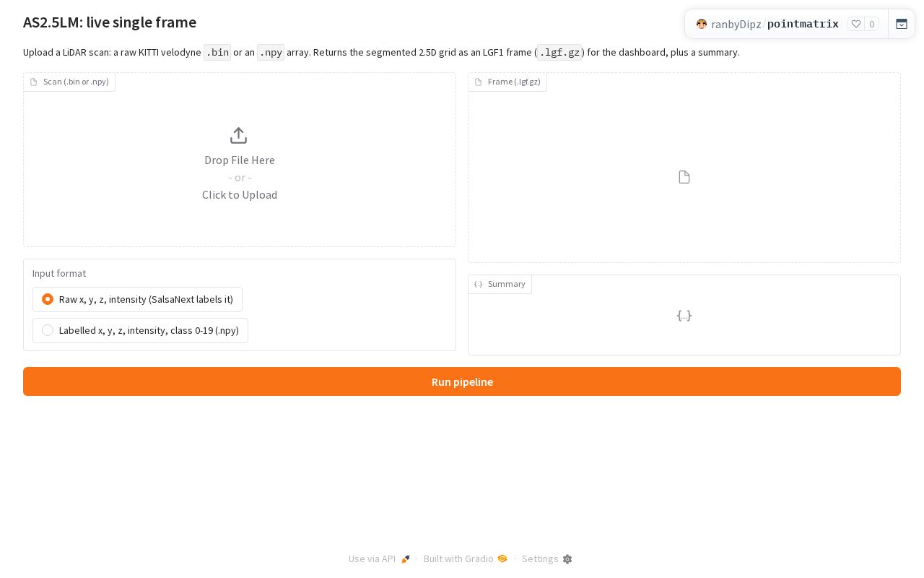This screenshot has width=924, height=578.
Task: Click the Scan (.bin or .npy) label tab
Action: (x=69, y=82)
